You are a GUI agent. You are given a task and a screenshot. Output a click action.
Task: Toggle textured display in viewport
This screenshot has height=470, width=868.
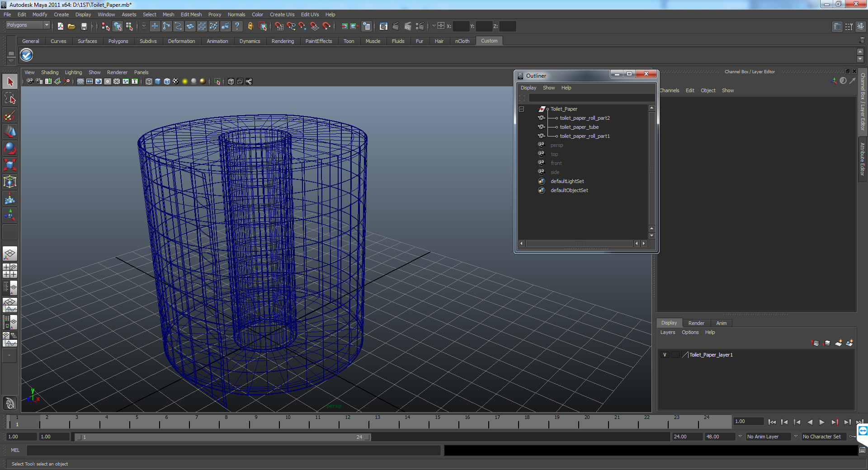tap(176, 81)
